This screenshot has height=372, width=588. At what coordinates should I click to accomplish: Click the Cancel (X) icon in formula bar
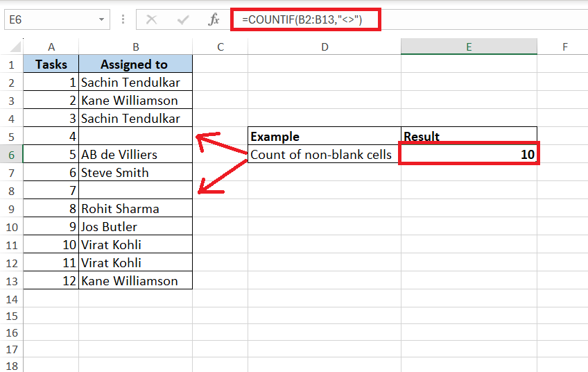click(151, 19)
